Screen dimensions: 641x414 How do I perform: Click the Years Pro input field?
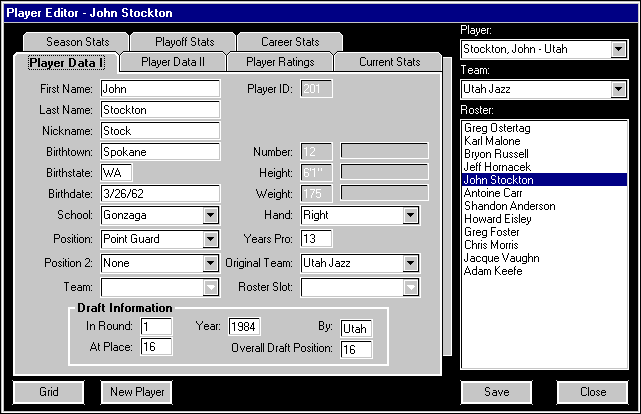click(316, 239)
